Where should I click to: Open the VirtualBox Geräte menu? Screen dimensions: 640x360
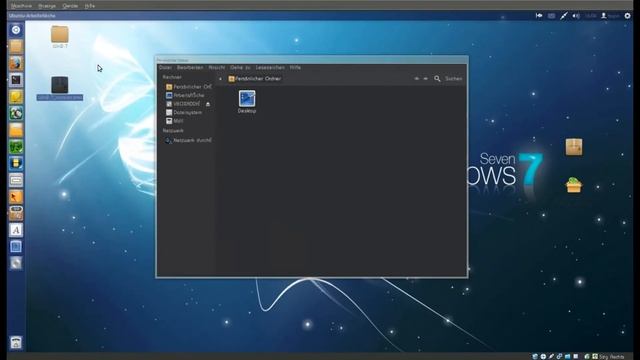pos(70,6)
